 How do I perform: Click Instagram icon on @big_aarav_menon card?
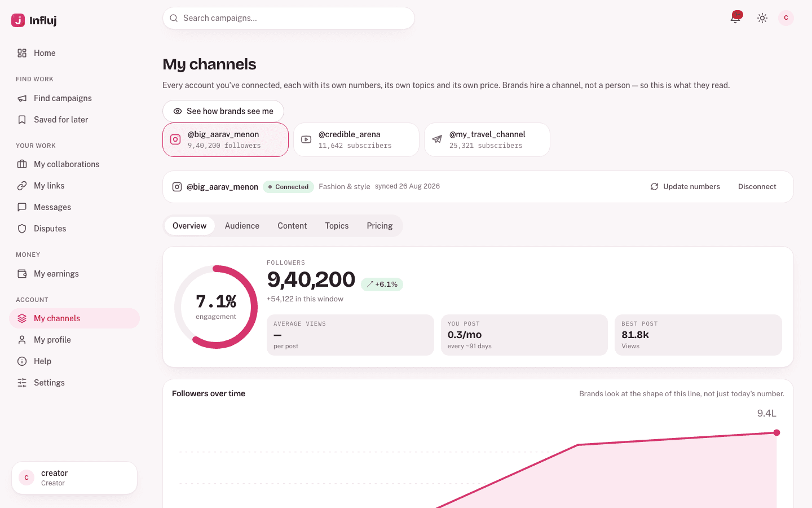point(175,139)
